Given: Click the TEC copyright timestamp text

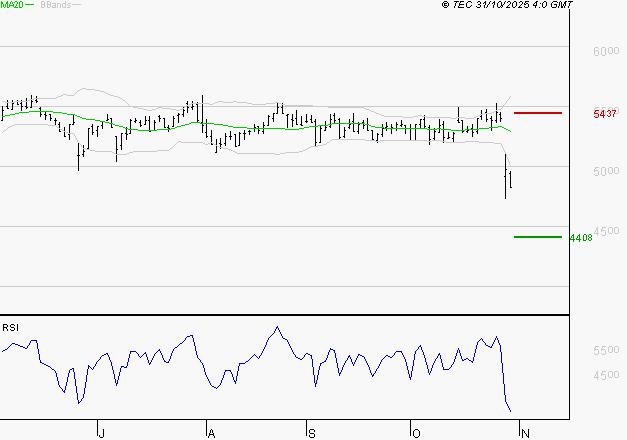Looking at the screenshot, I should 507,5.
